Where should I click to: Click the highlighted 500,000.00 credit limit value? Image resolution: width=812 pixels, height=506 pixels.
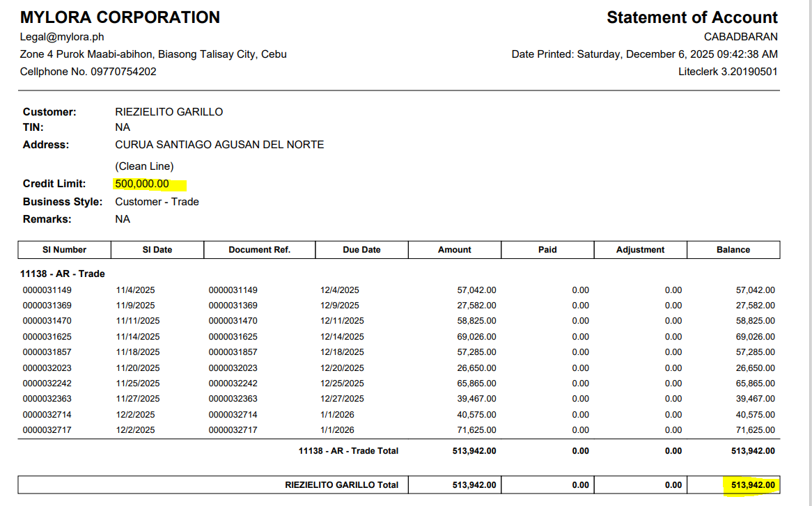tap(142, 184)
